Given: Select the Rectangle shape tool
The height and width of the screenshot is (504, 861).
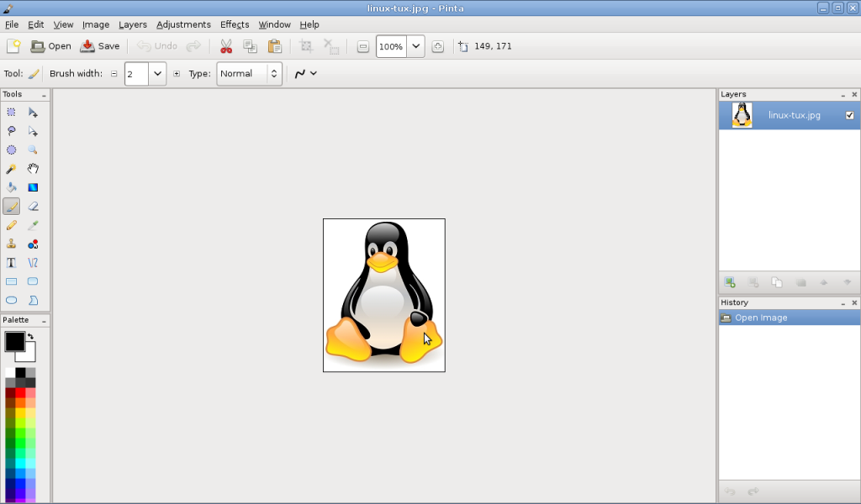Looking at the screenshot, I should tap(12, 281).
